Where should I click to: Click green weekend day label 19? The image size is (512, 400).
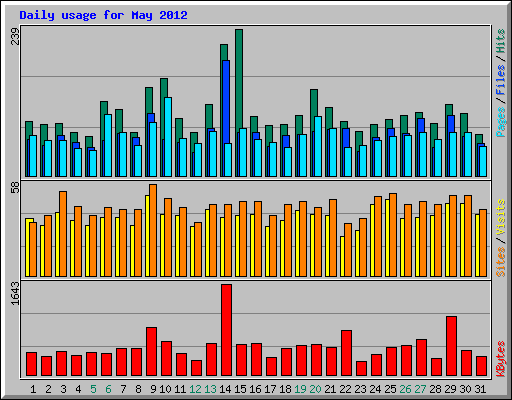(300, 389)
